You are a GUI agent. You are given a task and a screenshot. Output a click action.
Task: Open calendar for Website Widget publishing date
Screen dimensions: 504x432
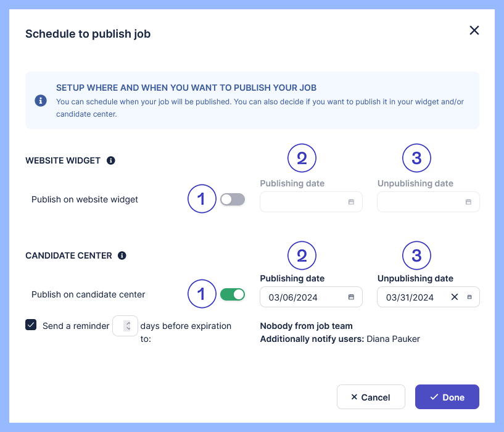(352, 202)
